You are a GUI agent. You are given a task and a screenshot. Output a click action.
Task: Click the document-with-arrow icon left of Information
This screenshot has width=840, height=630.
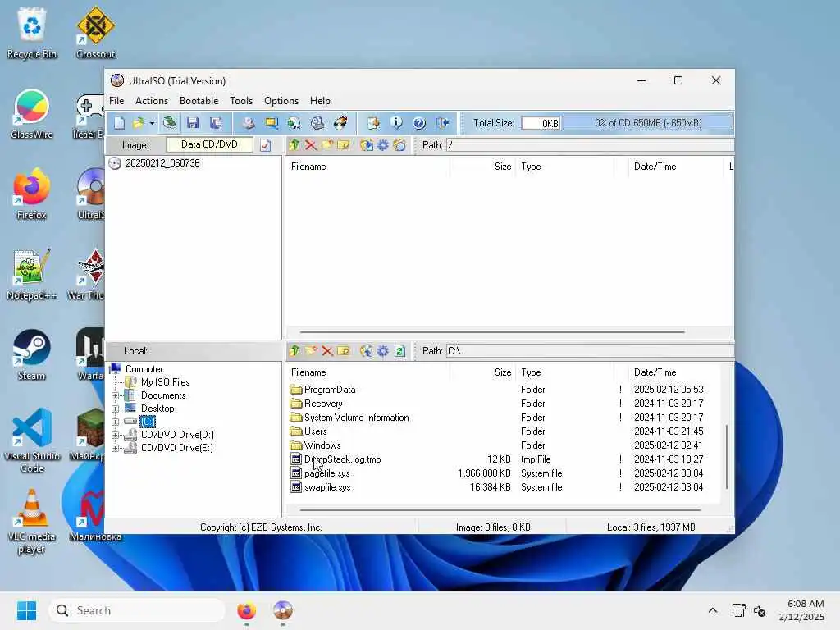point(373,123)
